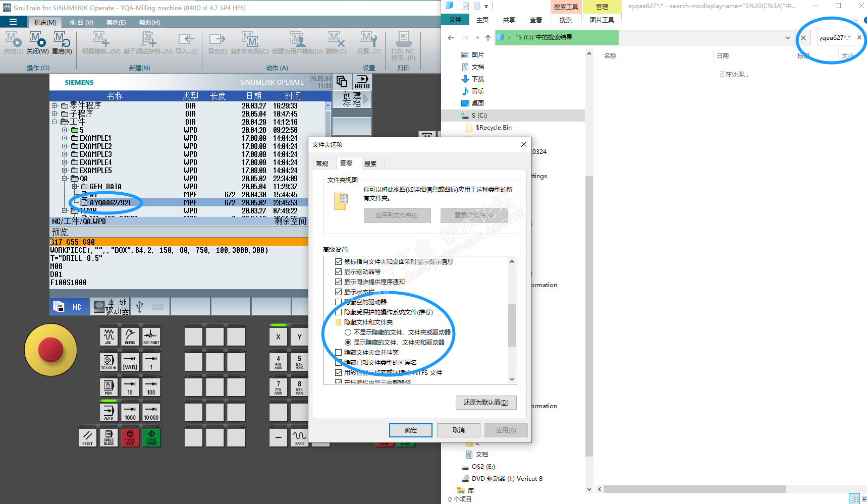Viewport: 867px width, 504px height.
Task: Open the 查看 tab in Explorer ribbon
Action: [536, 20]
